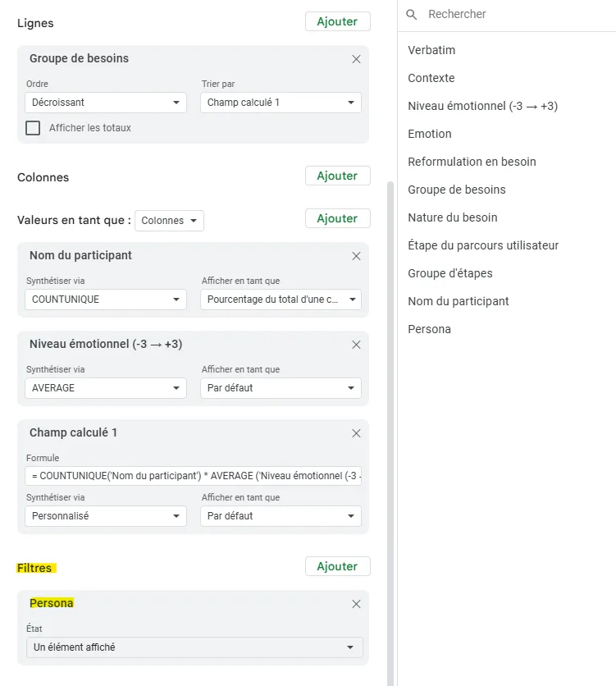Remove the Niveau émotionnel value card
Screen dimensions: 616x686
[x=356, y=345]
